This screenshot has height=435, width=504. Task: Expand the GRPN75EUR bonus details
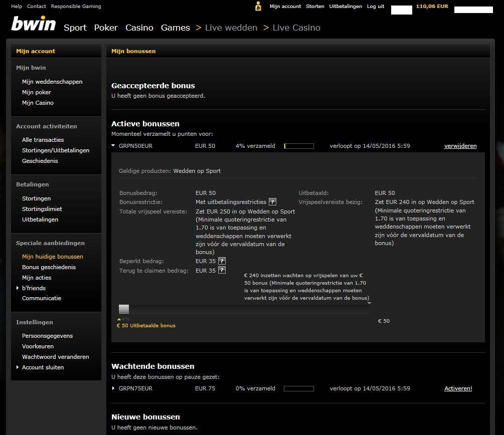[113, 388]
